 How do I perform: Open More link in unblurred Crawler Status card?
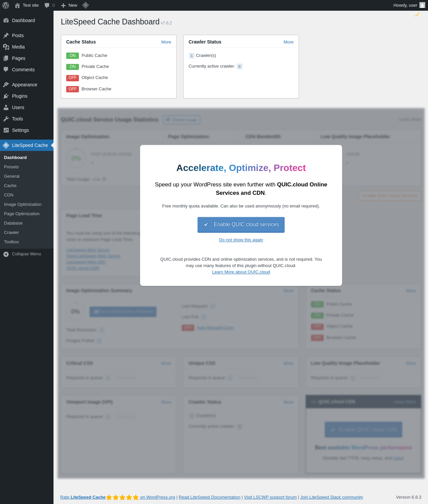(289, 42)
